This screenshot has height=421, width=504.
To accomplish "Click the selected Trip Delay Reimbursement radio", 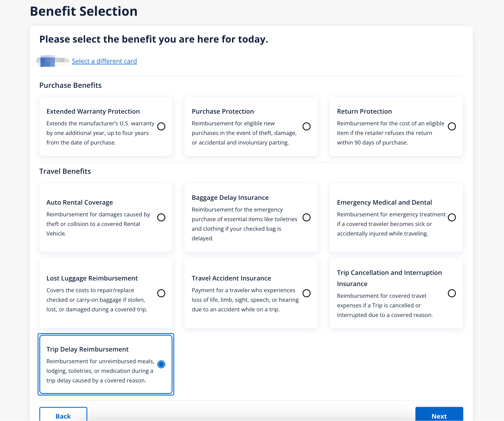I will [x=161, y=364].
